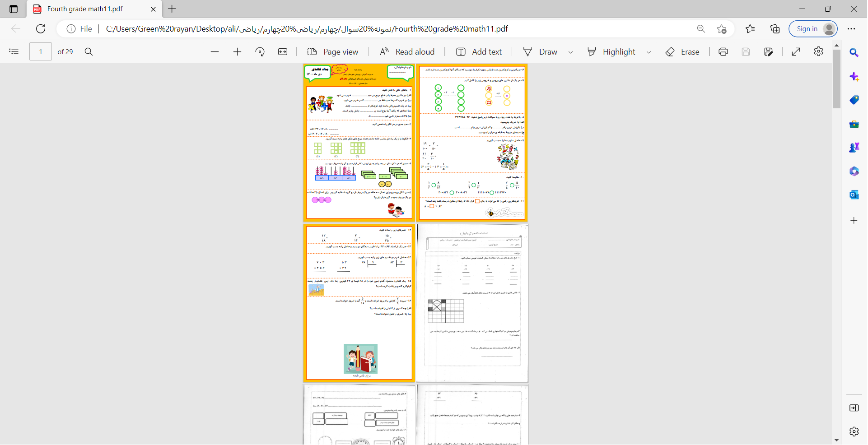The height and width of the screenshot is (445, 868).
Task: Open the sidebar Search icon
Action: (x=854, y=53)
